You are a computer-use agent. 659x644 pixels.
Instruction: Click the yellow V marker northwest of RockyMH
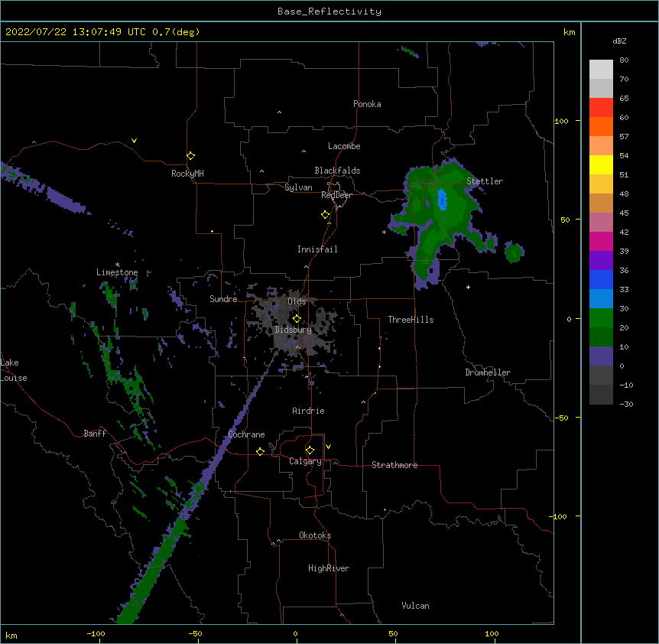pyautogui.click(x=134, y=141)
